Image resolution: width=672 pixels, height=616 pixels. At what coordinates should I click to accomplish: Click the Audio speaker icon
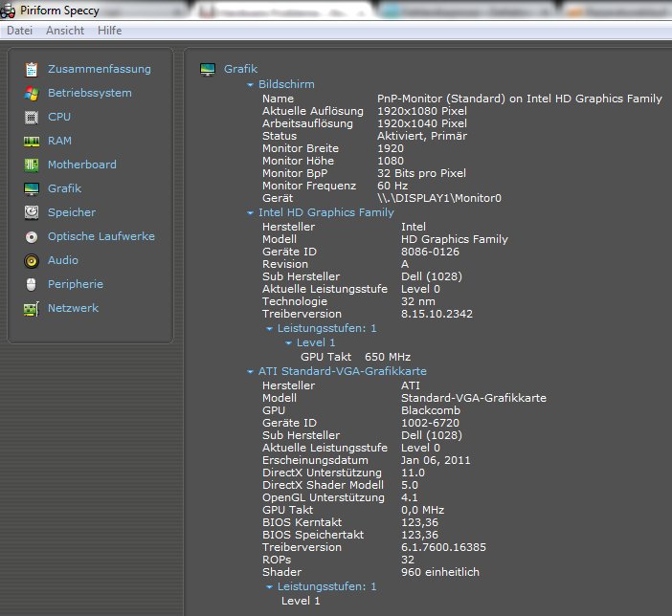pos(32,261)
